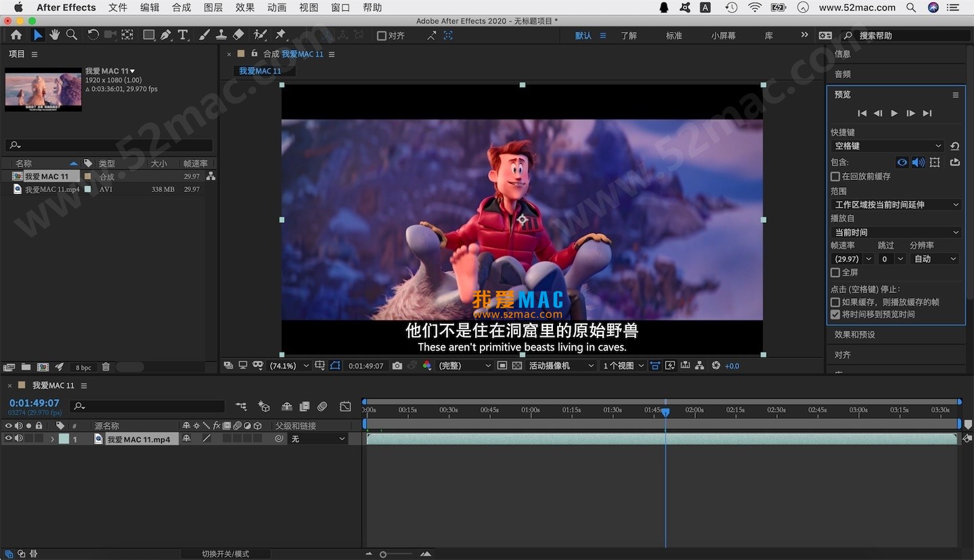Image resolution: width=974 pixels, height=560 pixels.
Task: Adjust timeline zoom slider handle
Action: pyautogui.click(x=383, y=555)
